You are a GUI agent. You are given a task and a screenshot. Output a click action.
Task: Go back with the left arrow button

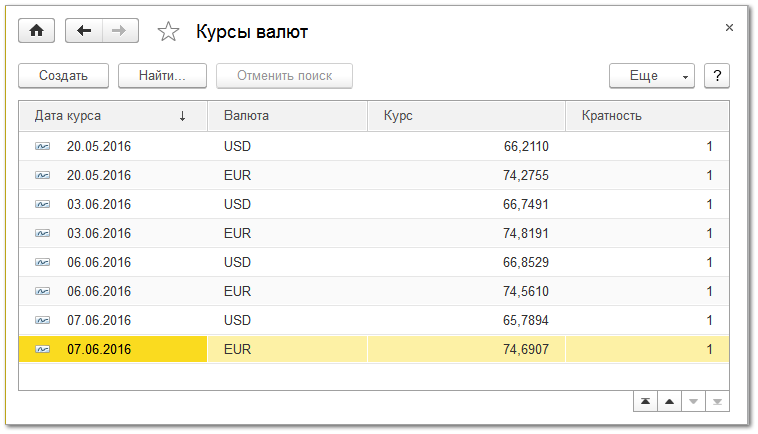pos(84,31)
